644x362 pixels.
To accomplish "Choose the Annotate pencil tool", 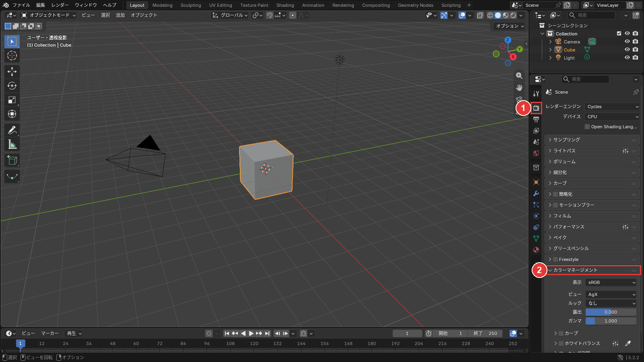I will click(12, 130).
